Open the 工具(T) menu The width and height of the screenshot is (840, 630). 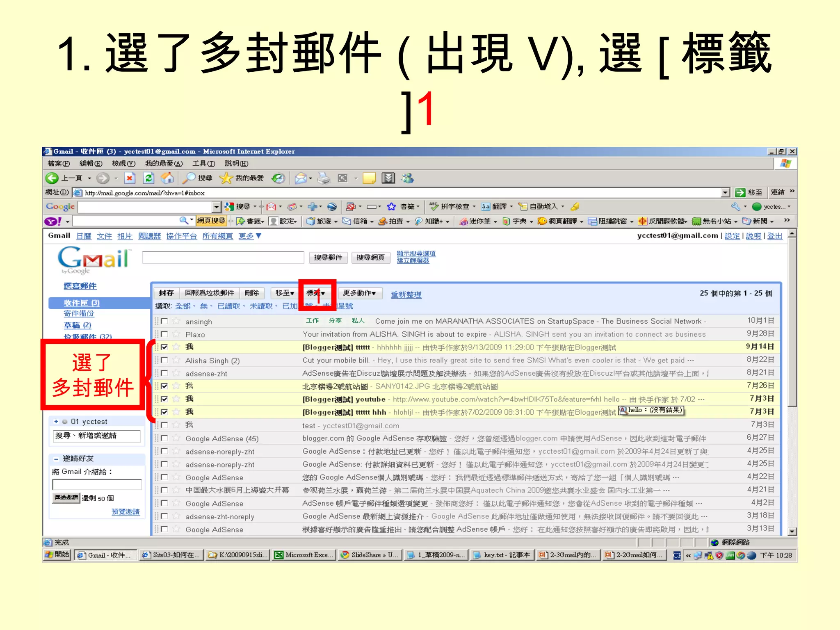204,164
